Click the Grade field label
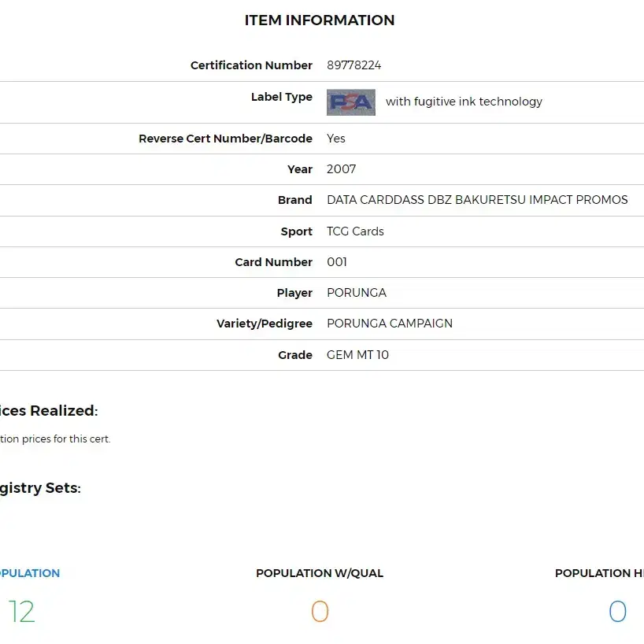Screen dimensions: 644x644 click(295, 355)
